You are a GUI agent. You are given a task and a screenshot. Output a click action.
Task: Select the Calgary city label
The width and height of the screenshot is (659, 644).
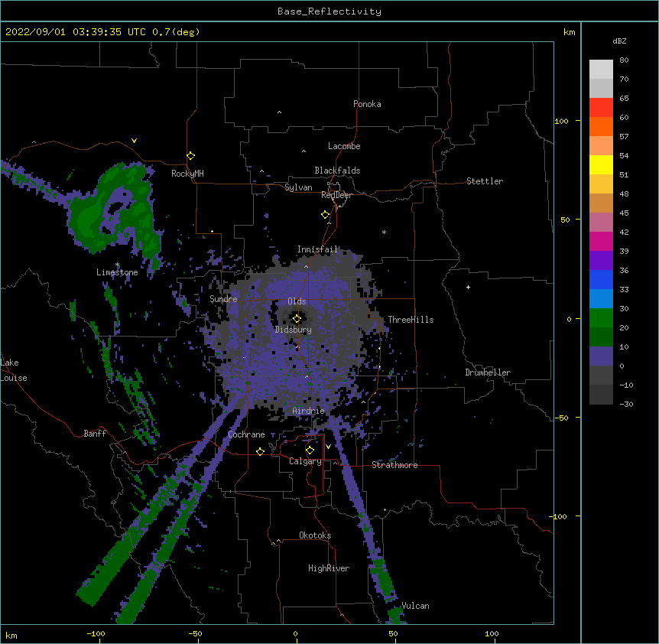point(305,461)
